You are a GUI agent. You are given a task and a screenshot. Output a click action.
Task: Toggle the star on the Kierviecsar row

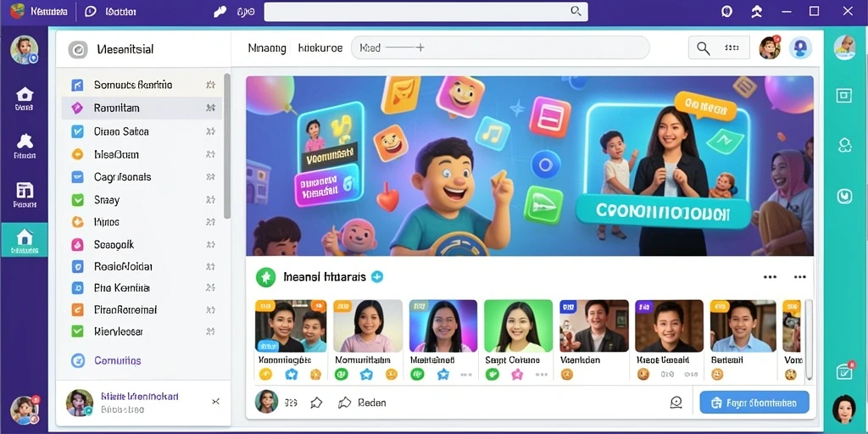[210, 331]
